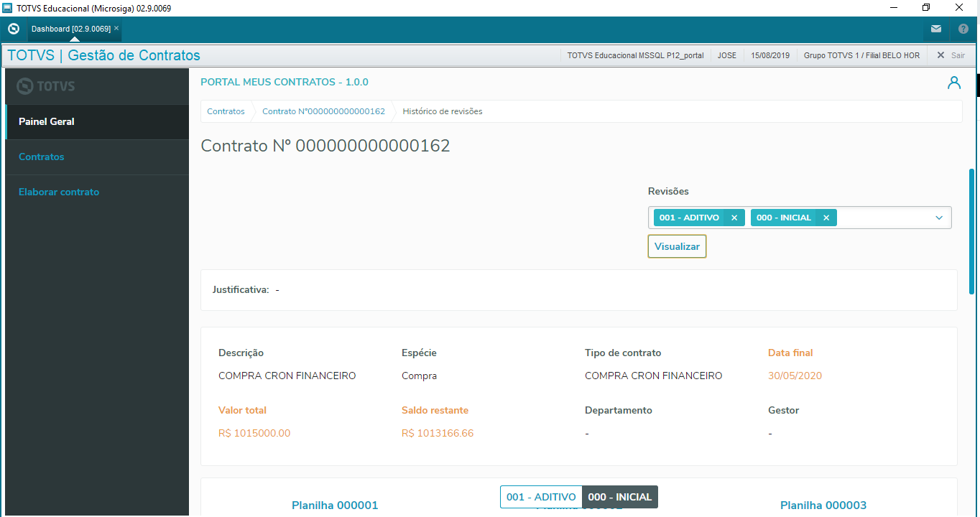Click the page vertical scrollbar
The image size is (980, 517).
pos(971,231)
